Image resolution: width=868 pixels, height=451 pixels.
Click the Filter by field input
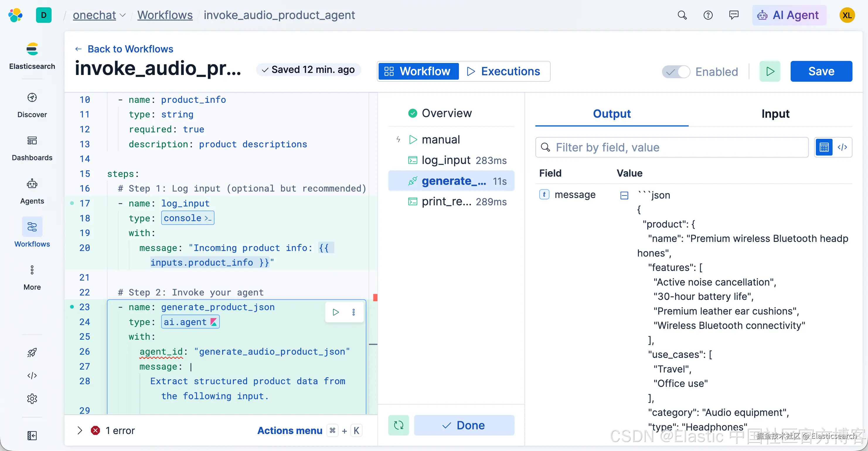[672, 147]
